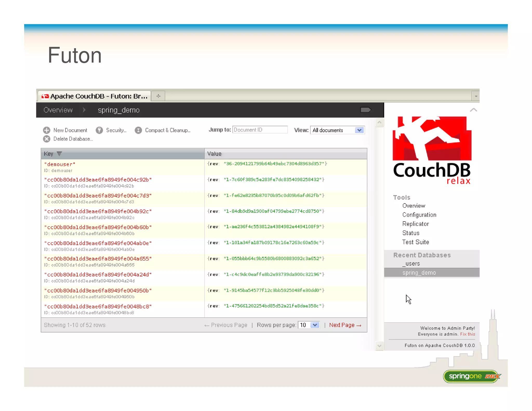Click the Delete Database X icon

(47, 139)
